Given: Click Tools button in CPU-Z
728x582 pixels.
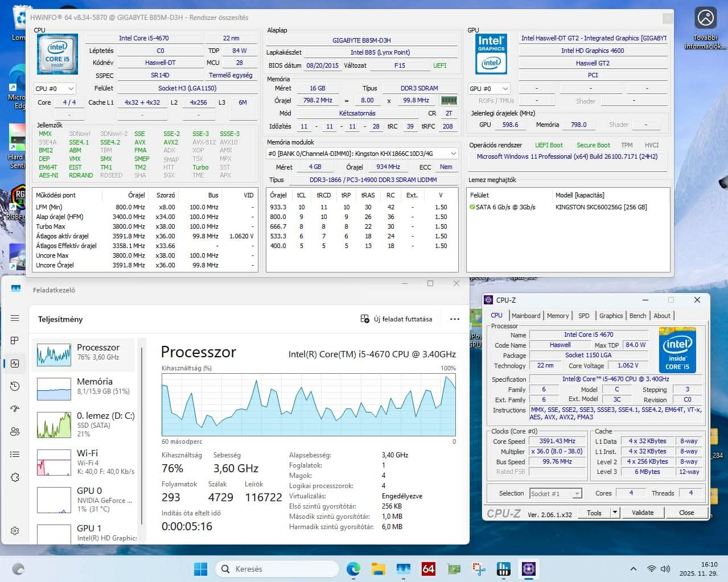Looking at the screenshot, I should [x=594, y=513].
